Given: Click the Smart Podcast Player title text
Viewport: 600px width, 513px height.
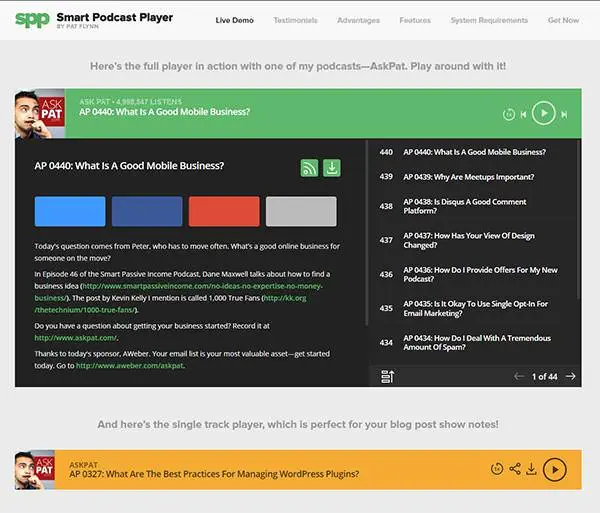Looking at the screenshot, I should click(115, 17).
